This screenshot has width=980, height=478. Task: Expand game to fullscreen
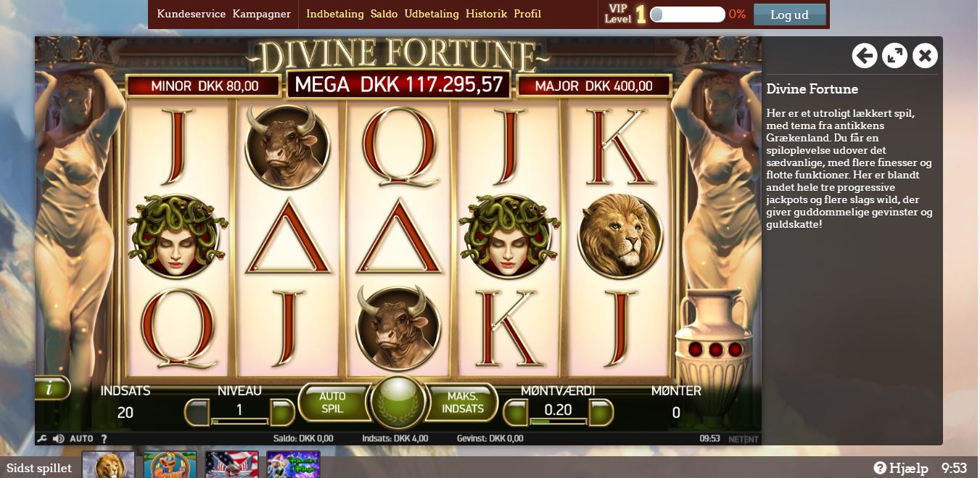pos(894,55)
